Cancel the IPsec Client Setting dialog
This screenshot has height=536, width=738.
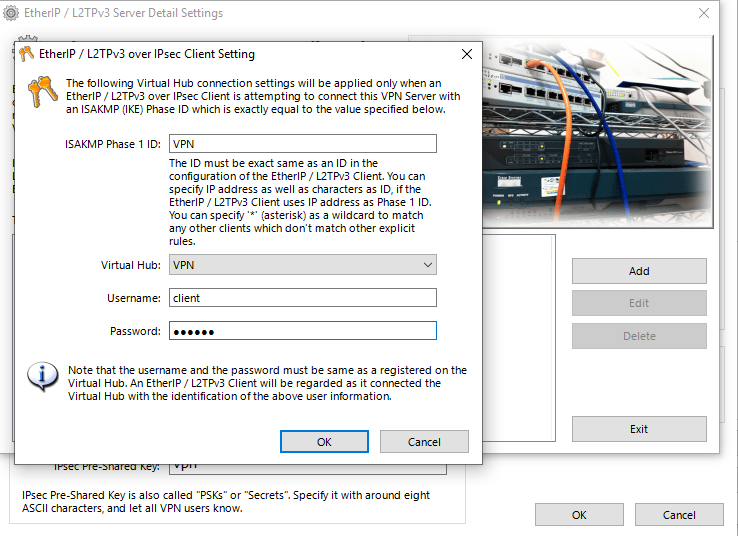424,442
